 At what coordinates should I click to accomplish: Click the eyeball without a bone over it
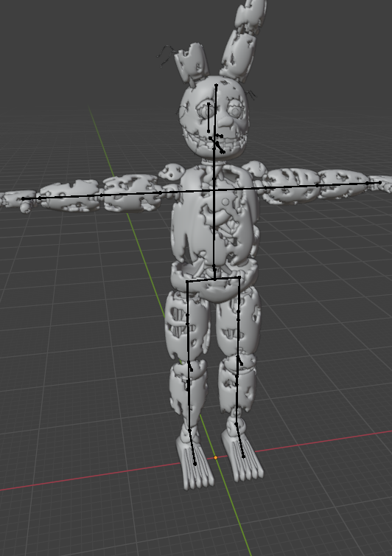pos(235,111)
